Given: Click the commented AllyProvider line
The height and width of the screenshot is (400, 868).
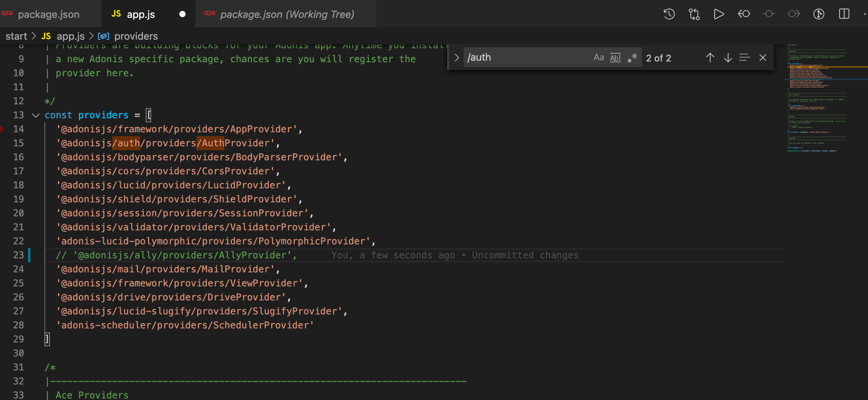Looking at the screenshot, I should 176,255.
